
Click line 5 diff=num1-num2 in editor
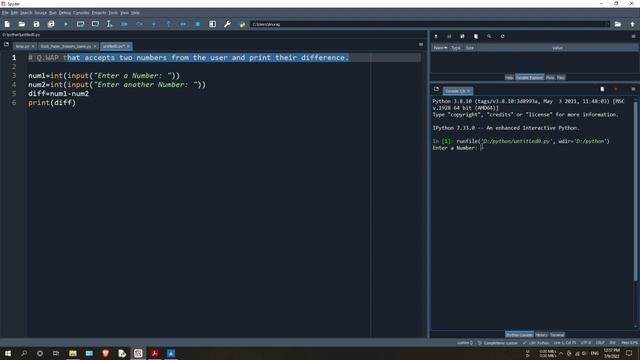(58, 93)
